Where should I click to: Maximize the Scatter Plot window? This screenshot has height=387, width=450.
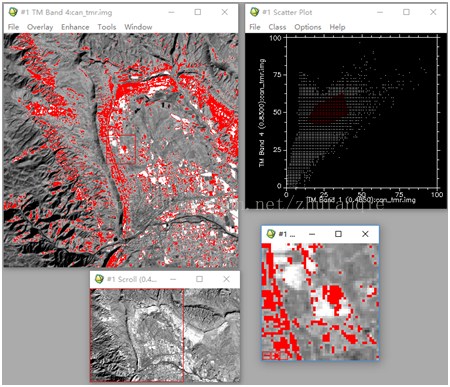[x=406, y=12]
